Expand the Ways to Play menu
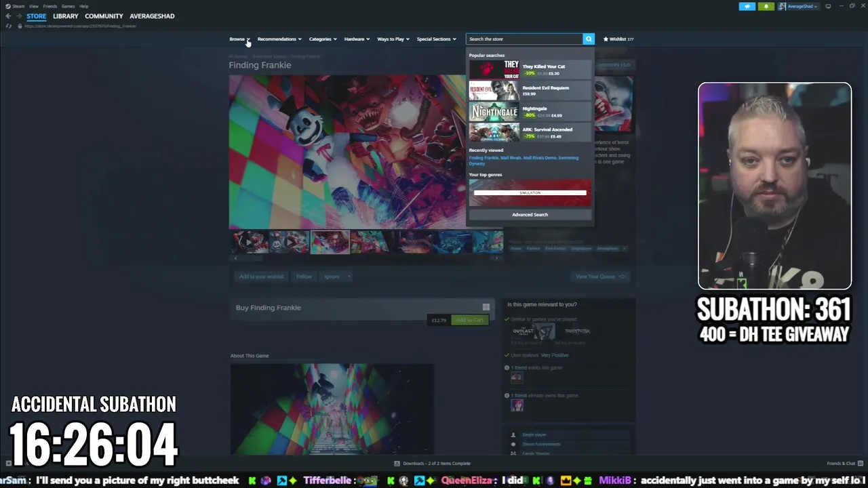868x488 pixels. [393, 39]
